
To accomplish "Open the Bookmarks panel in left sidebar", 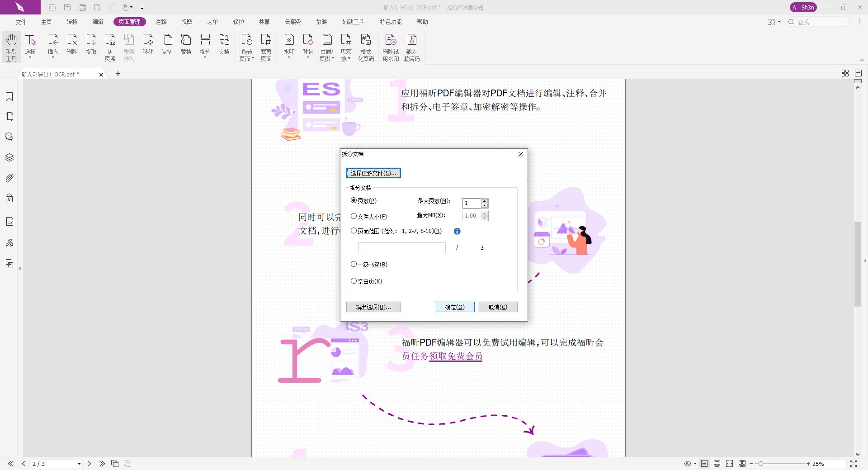I will pos(9,96).
